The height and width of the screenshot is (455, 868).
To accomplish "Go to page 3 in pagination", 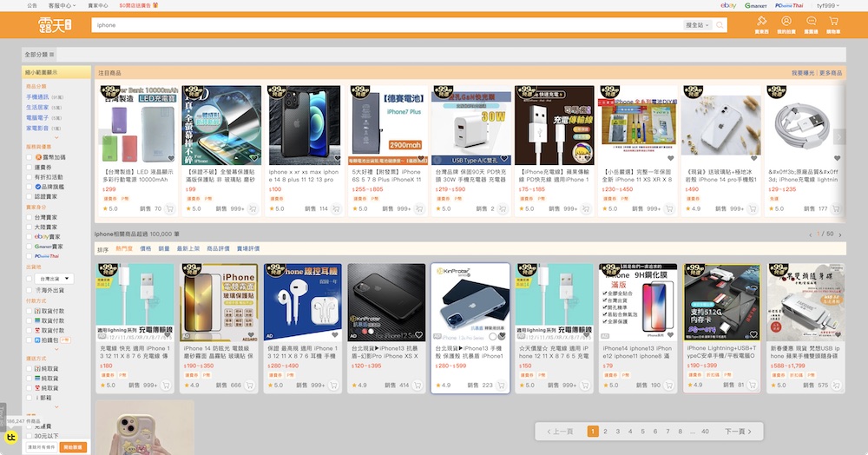I will click(x=618, y=432).
